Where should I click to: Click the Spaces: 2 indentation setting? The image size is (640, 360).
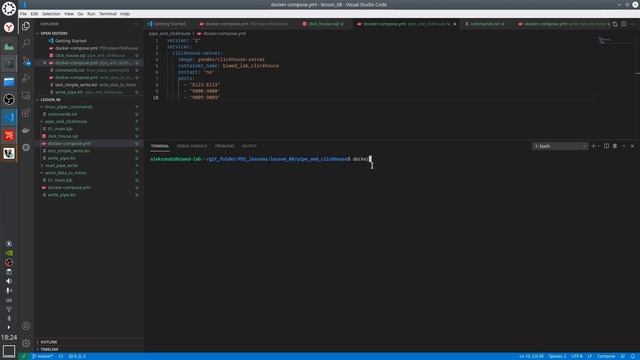pos(557,356)
